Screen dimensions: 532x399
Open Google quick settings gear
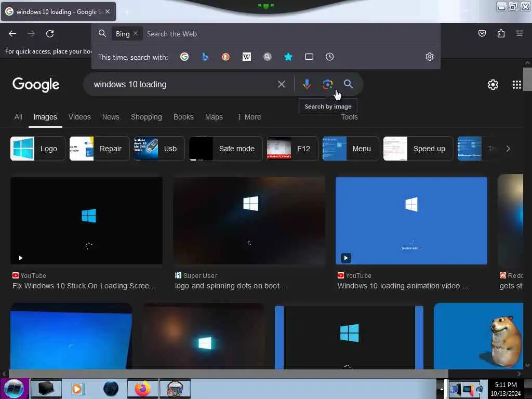493,85
